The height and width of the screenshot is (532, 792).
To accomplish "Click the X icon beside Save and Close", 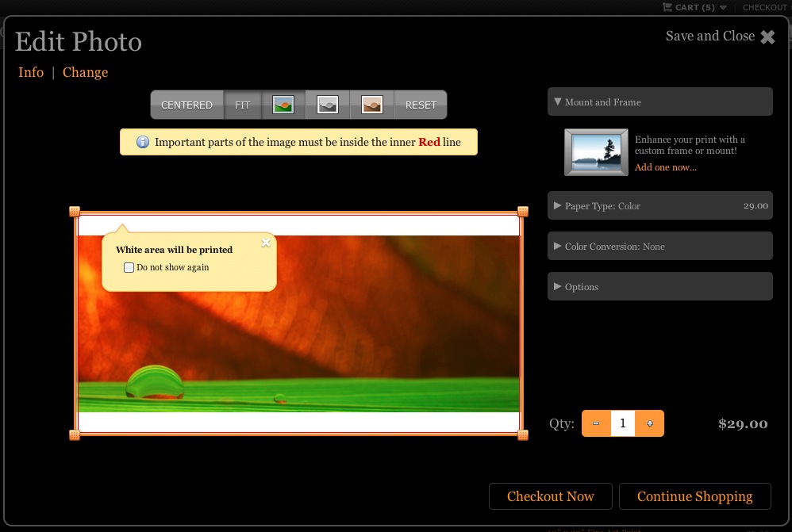I will tap(767, 37).
